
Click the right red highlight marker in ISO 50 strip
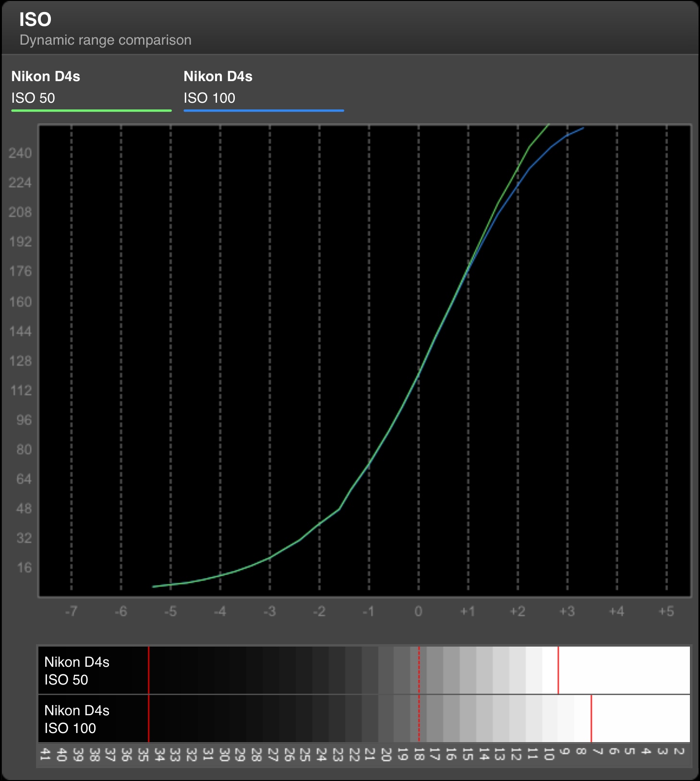[x=558, y=670]
